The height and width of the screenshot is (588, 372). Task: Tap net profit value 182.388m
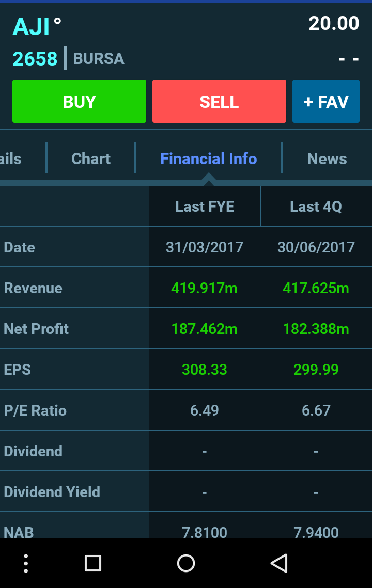tap(316, 329)
